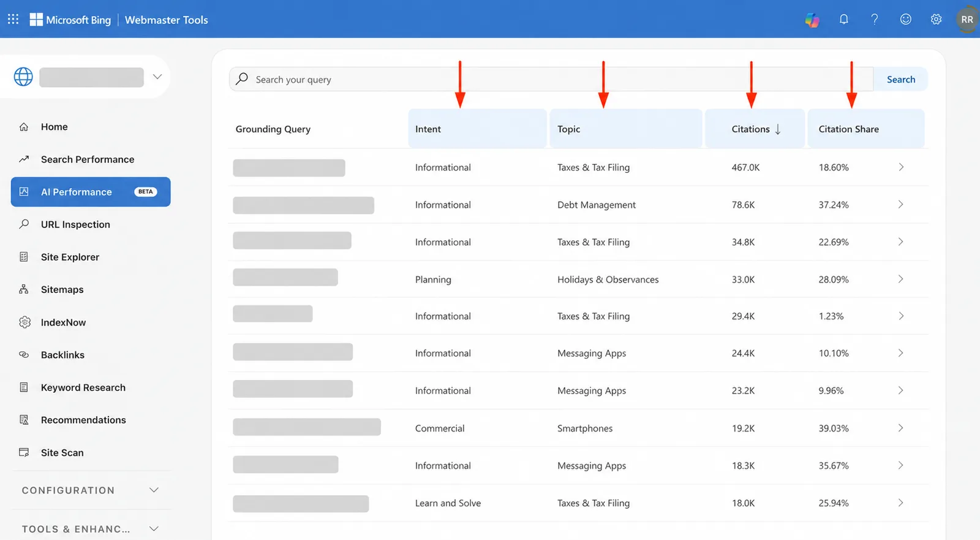
Task: Click the globe site icon
Action: pyautogui.click(x=23, y=77)
